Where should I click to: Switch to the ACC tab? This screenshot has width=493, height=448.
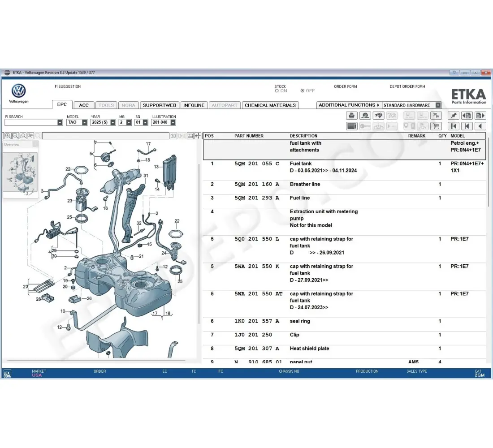click(x=84, y=105)
